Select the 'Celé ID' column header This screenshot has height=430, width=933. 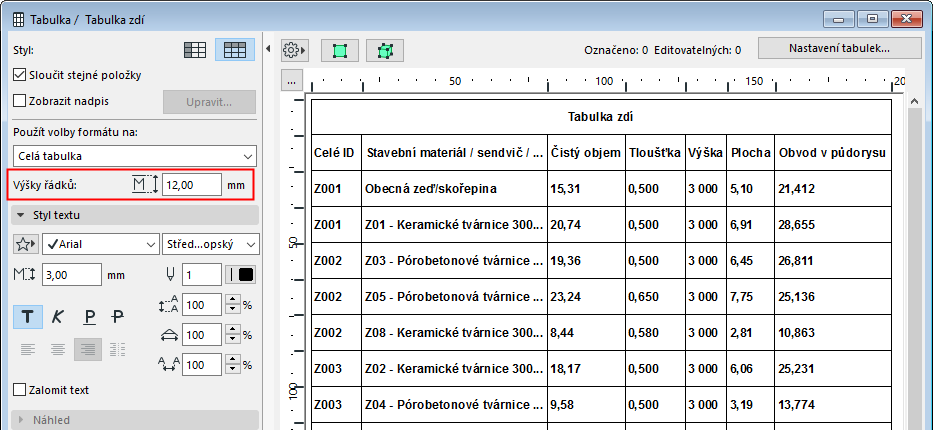(x=336, y=153)
